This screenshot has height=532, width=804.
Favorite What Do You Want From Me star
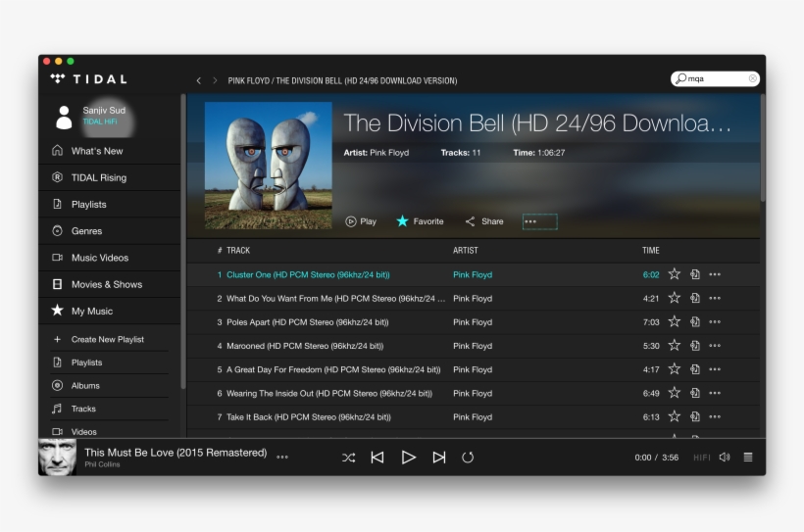pos(674,298)
